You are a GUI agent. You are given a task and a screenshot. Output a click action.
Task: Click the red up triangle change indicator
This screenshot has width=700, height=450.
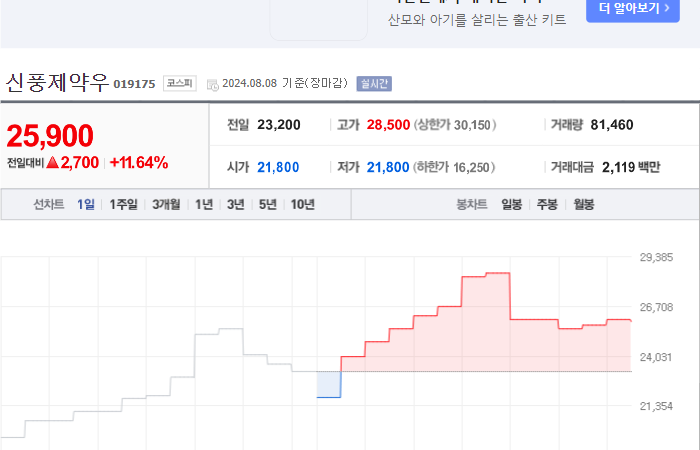[x=53, y=162]
